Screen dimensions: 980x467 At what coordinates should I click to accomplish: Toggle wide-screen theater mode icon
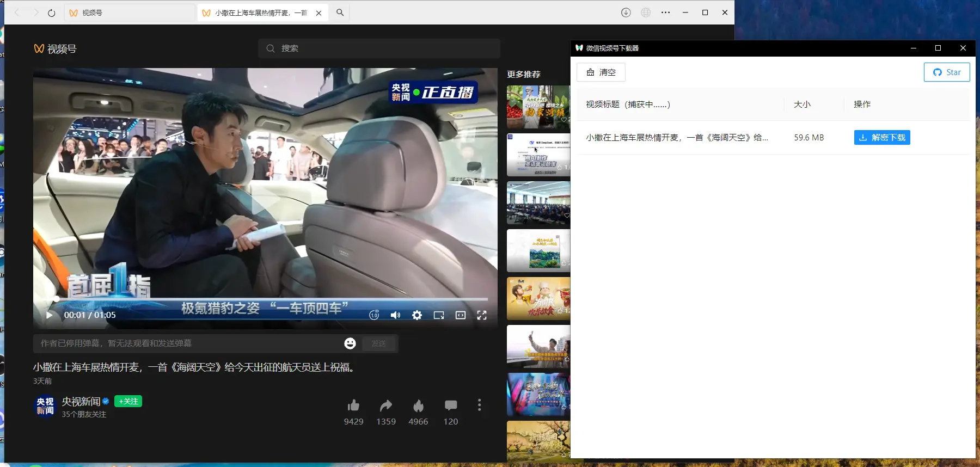tap(461, 315)
